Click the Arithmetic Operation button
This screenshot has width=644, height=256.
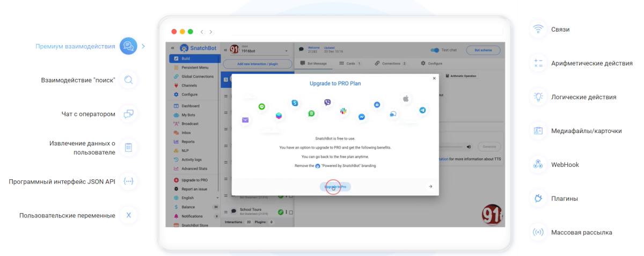[462, 76]
